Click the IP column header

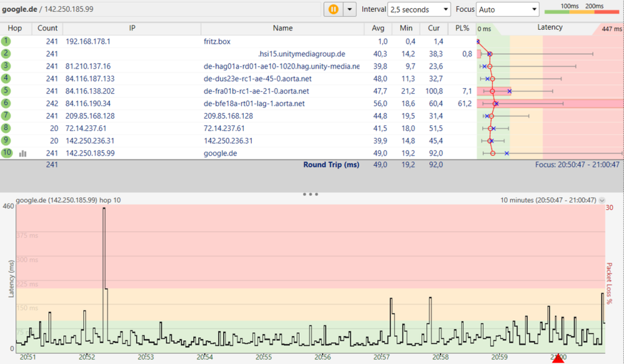coord(132,28)
